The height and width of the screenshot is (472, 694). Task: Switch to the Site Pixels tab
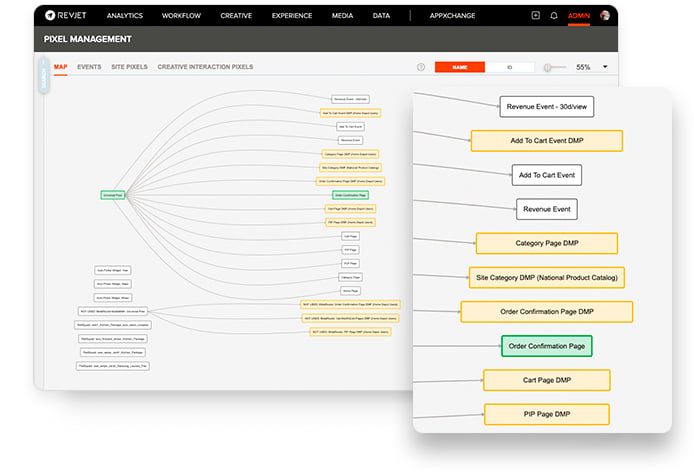coord(129,67)
